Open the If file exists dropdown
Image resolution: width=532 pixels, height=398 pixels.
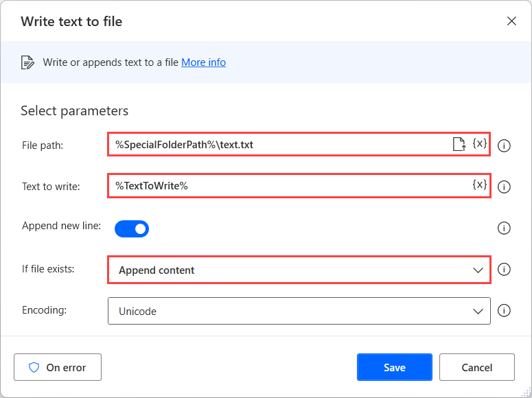[x=299, y=270]
